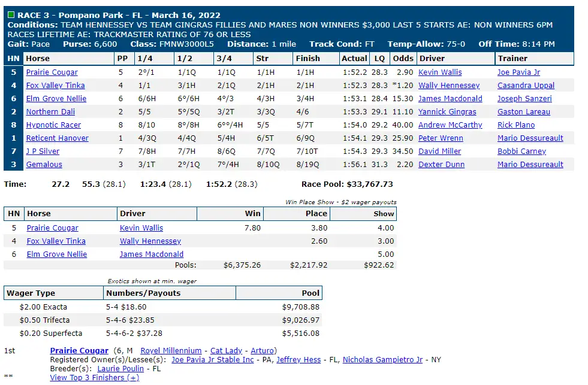Select the $0.20 Superfecta row label

[50, 333]
